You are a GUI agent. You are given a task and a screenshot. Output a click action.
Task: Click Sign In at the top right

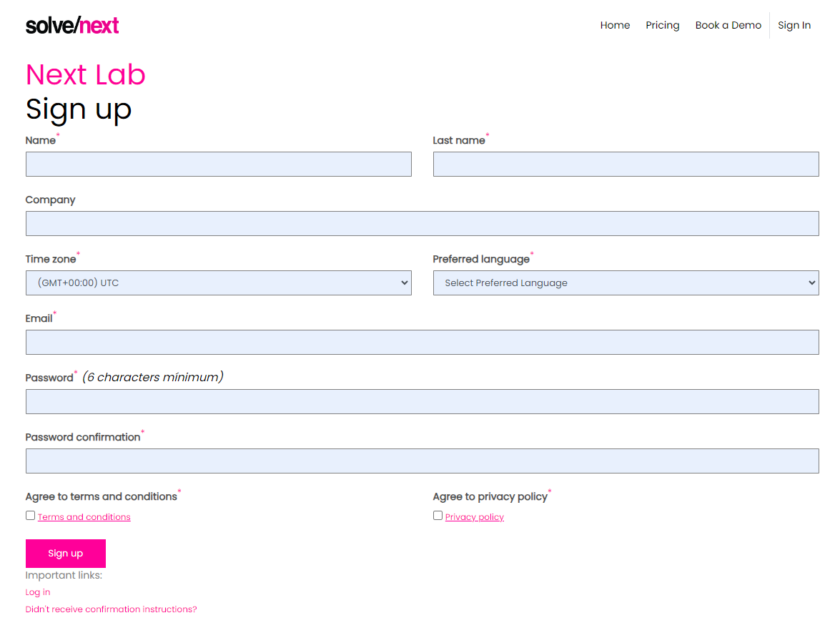point(794,25)
